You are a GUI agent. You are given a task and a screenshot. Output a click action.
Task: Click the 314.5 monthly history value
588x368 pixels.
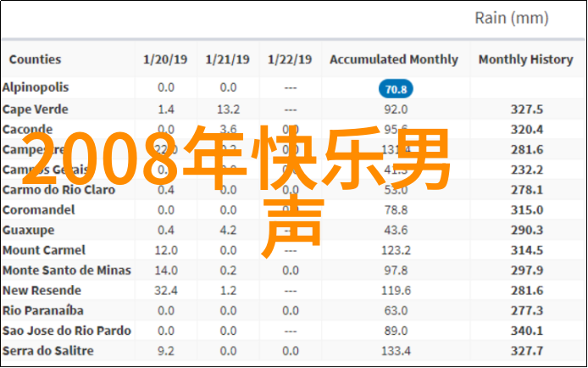526,251
